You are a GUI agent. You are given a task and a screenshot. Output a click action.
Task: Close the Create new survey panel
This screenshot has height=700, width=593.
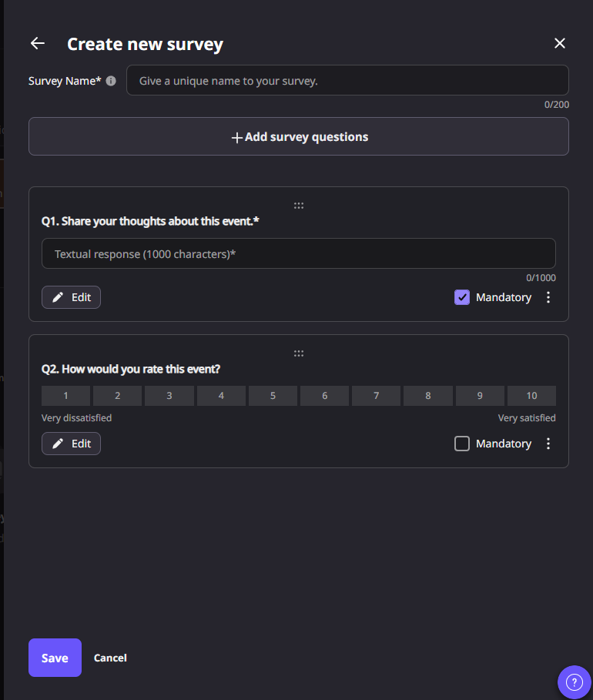560,44
